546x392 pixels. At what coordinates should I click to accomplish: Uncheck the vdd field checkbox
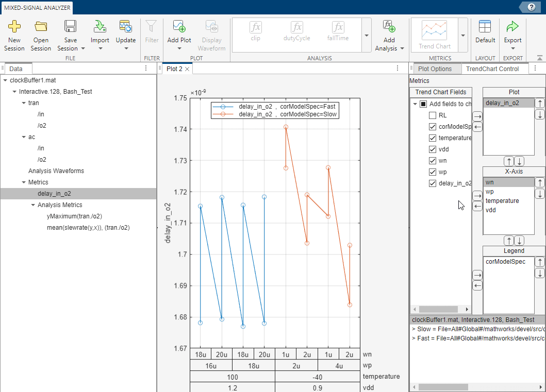point(433,149)
